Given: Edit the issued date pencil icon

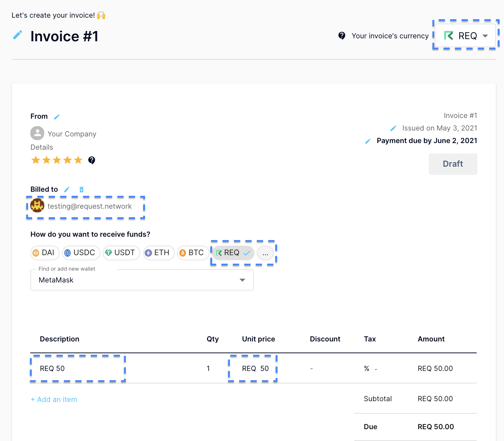Looking at the screenshot, I should click(x=393, y=128).
